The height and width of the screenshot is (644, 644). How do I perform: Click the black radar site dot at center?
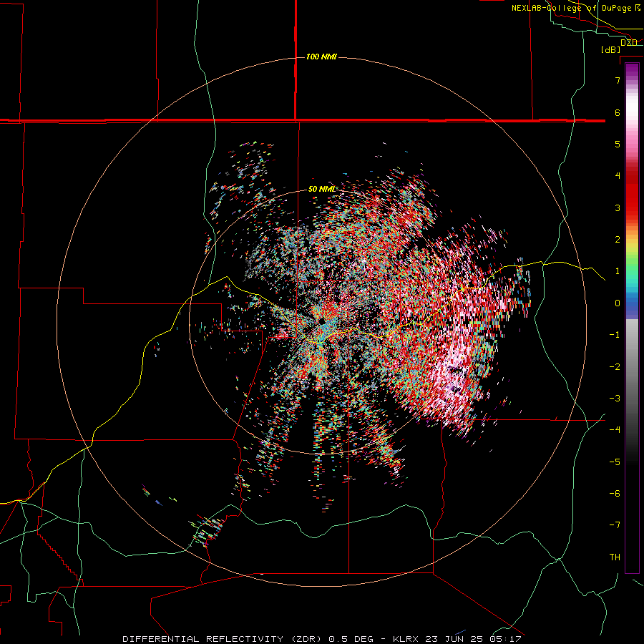(x=322, y=321)
